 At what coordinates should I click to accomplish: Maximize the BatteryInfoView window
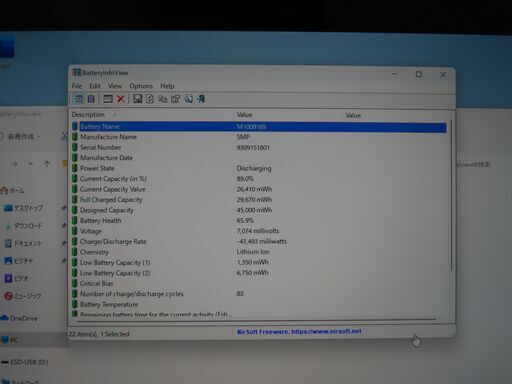coord(419,74)
